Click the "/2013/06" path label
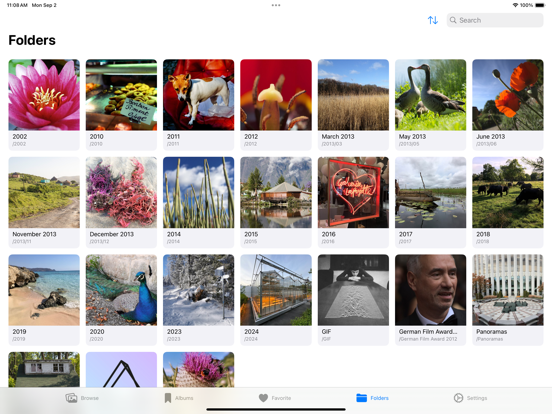Image resolution: width=552 pixels, height=414 pixels. pyautogui.click(x=486, y=144)
